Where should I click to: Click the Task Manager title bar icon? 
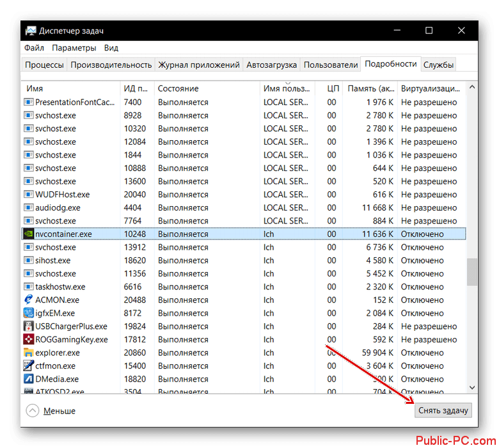(x=31, y=31)
